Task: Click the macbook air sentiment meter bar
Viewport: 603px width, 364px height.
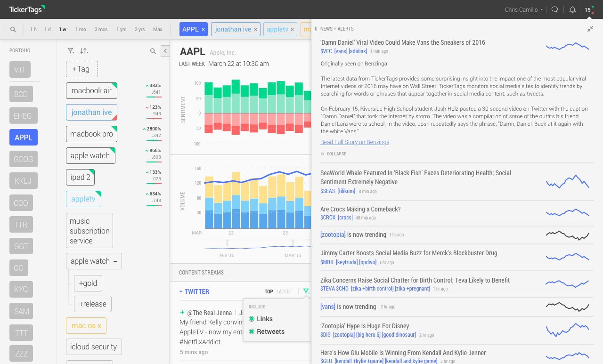Action: [154, 97]
